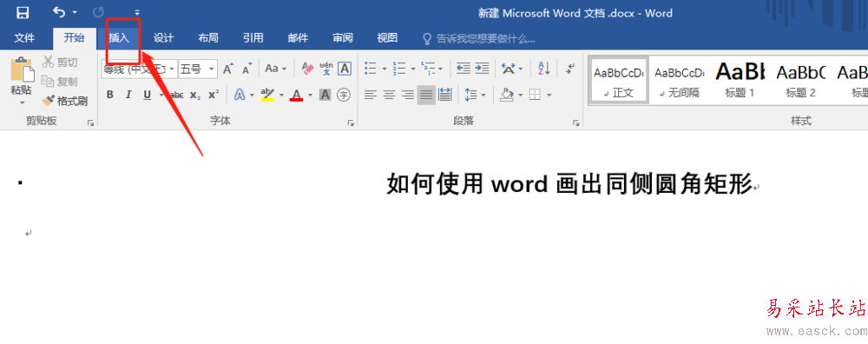Click the A-Z sort icon

(543, 69)
